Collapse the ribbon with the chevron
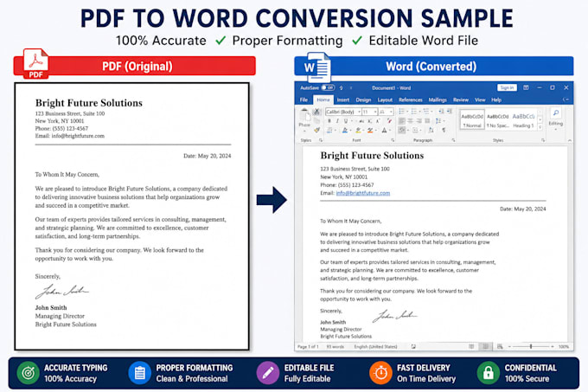 tap(570, 140)
